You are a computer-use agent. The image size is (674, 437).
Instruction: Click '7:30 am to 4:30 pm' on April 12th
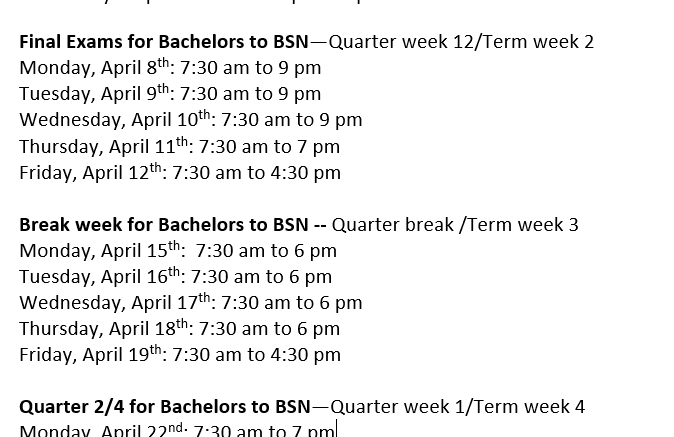257,173
